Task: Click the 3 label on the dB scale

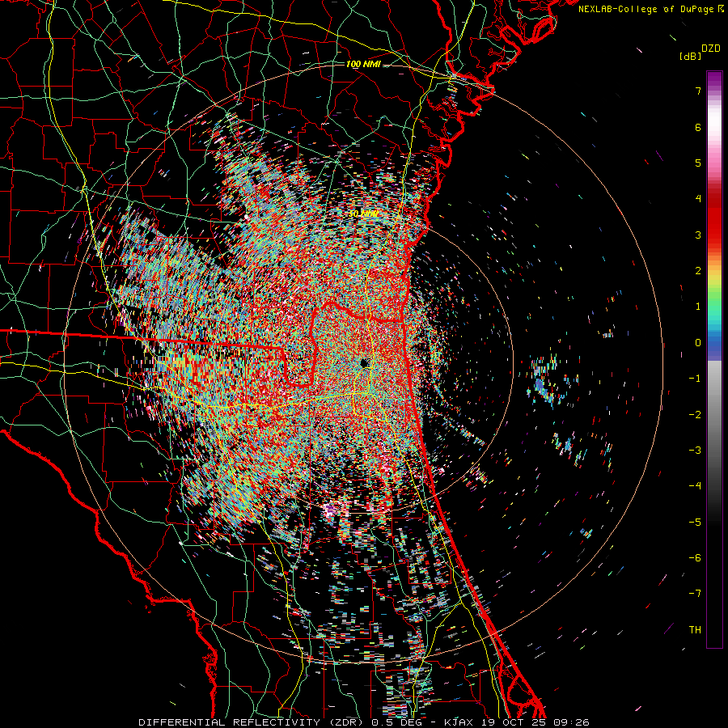Action: [x=698, y=235]
